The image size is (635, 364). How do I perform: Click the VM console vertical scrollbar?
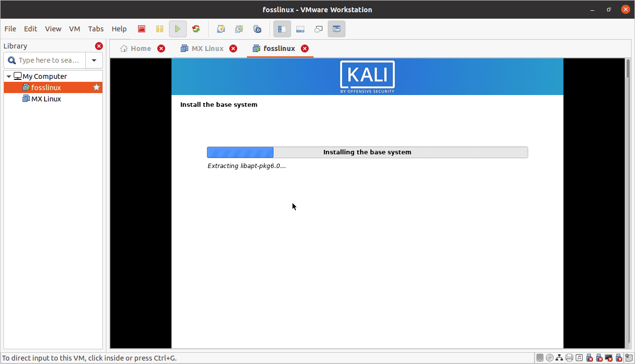tap(628, 203)
